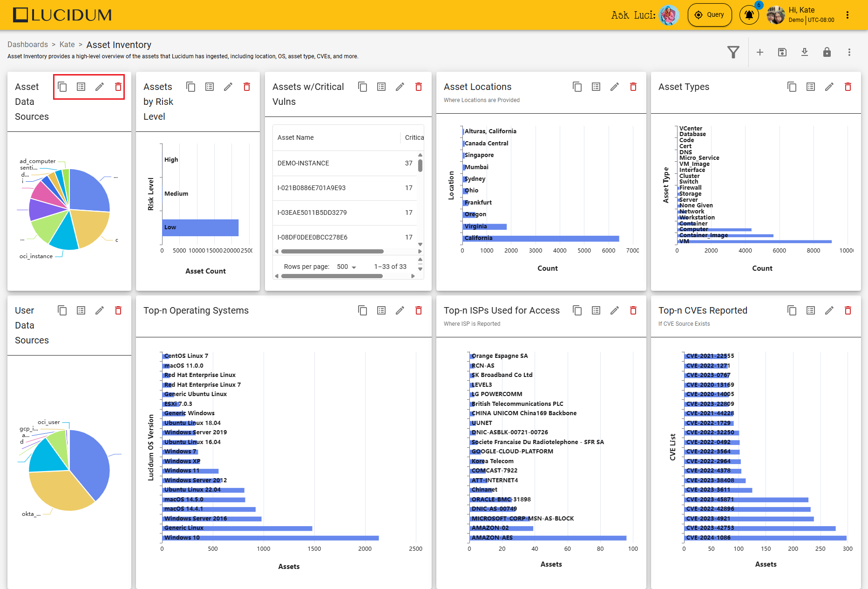Image resolution: width=868 pixels, height=589 pixels.
Task: Click the Low risk level bar
Action: pos(200,227)
